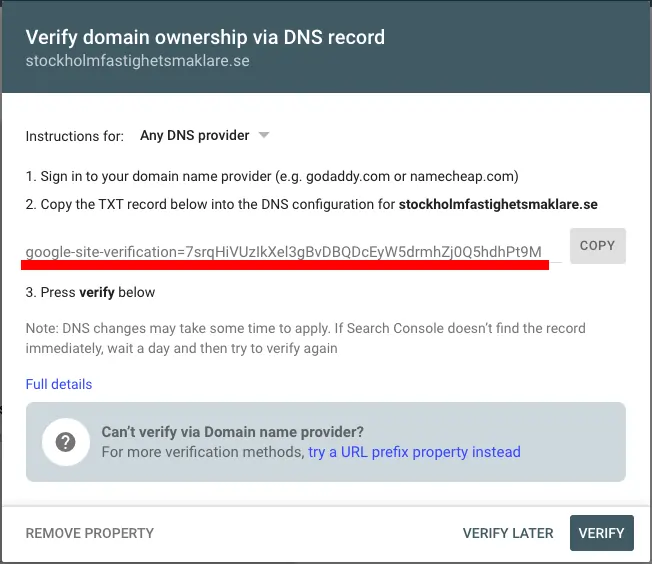The height and width of the screenshot is (564, 652).
Task: Click the DNS changes note paragraph
Action: pos(305,338)
